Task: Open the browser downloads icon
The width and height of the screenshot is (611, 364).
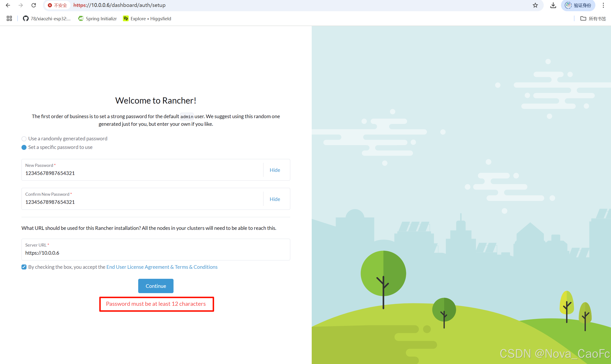Action: click(x=553, y=5)
